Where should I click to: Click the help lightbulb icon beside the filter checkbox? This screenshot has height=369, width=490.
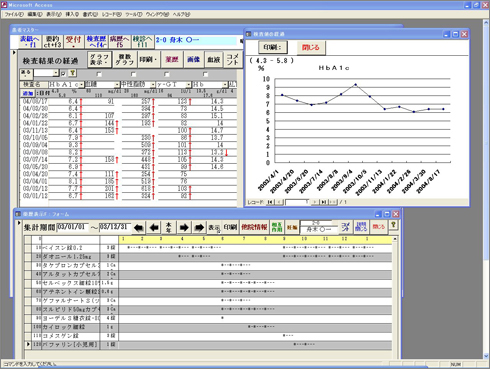pyautogui.click(x=72, y=73)
